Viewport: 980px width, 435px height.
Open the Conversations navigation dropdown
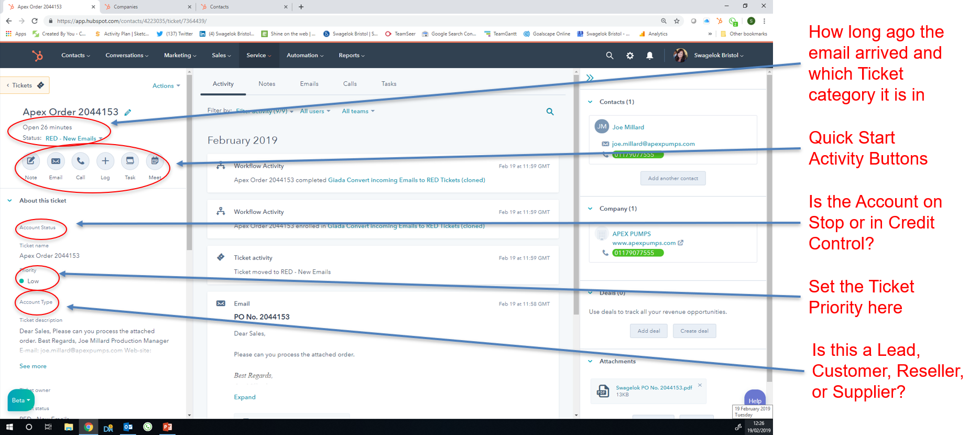pyautogui.click(x=127, y=56)
